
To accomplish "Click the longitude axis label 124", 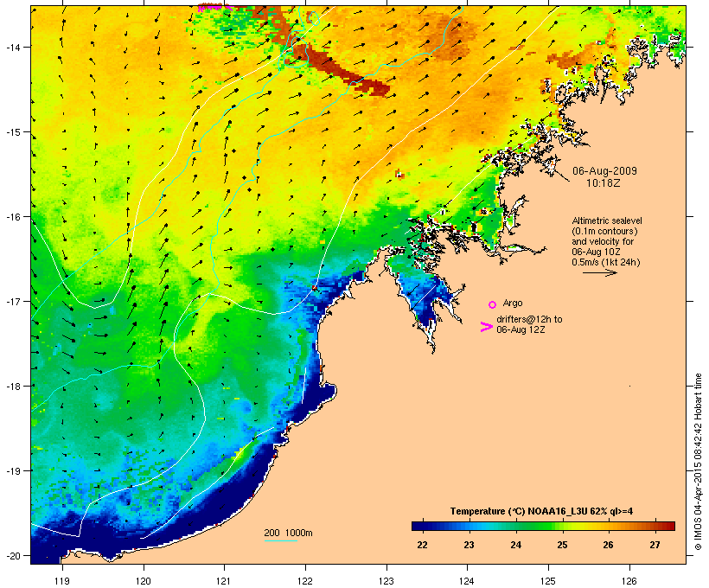I will [467, 581].
